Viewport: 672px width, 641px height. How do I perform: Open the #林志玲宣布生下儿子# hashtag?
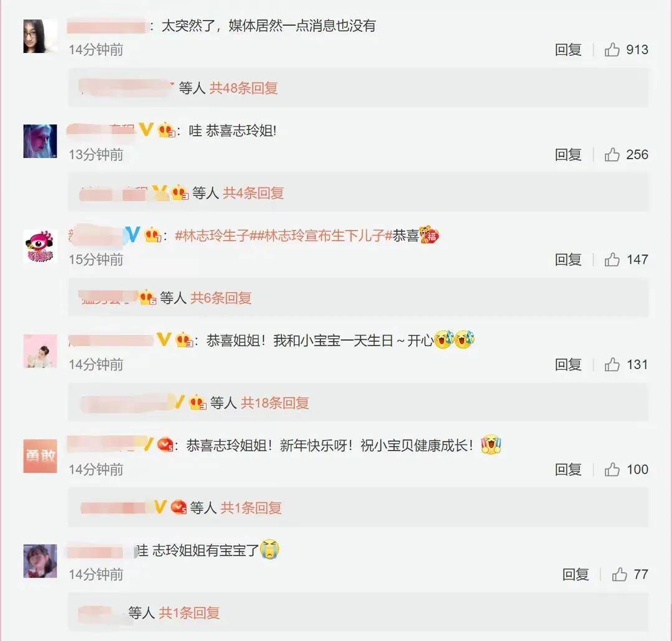[x=324, y=235]
